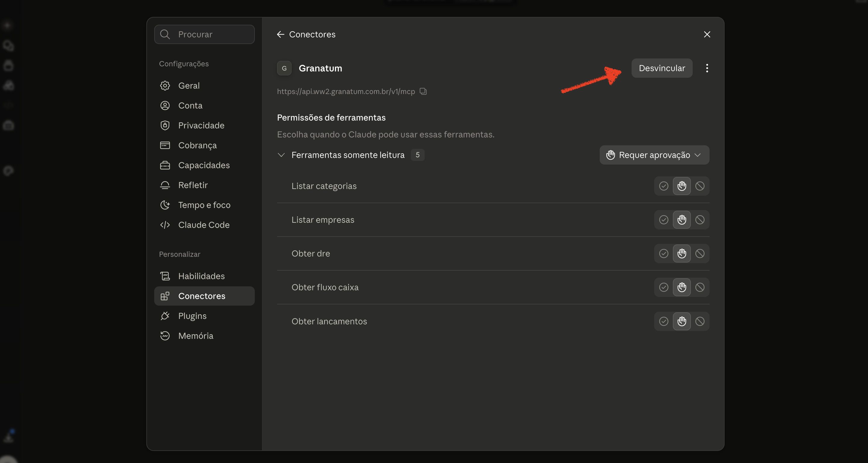Screen dimensions: 868x463
Task: Click the "Obter lancamentos" tool name
Action: coord(329,321)
